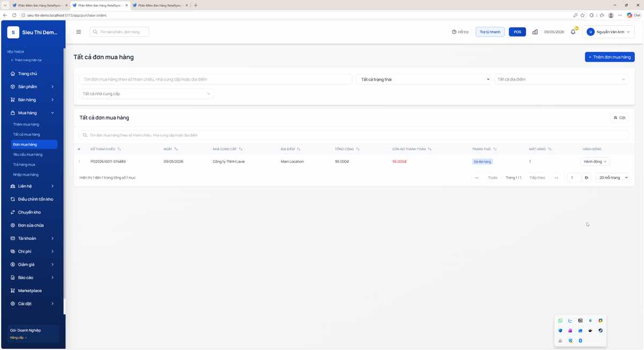The height and width of the screenshot is (350, 644).
Task: Open the 20 mỗi trang page-size dropdown
Action: tap(613, 178)
